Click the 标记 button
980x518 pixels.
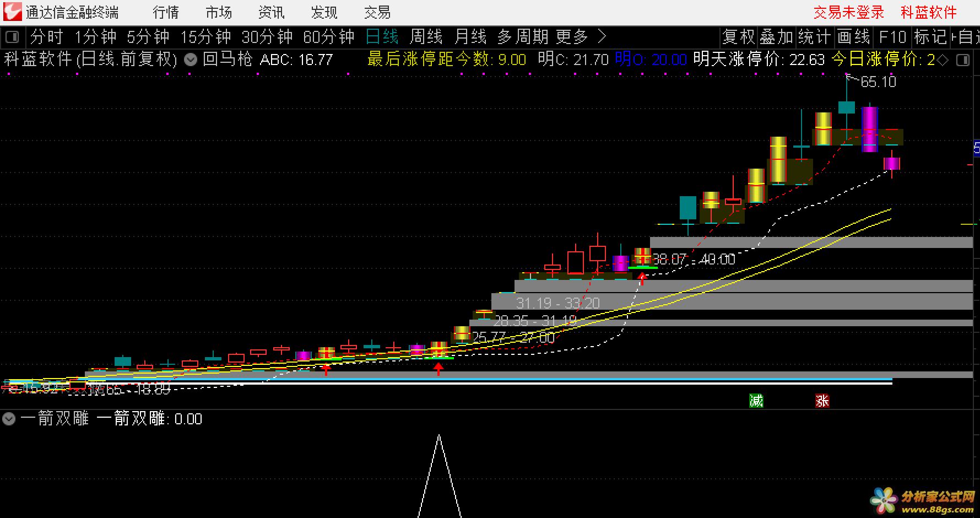tap(930, 37)
